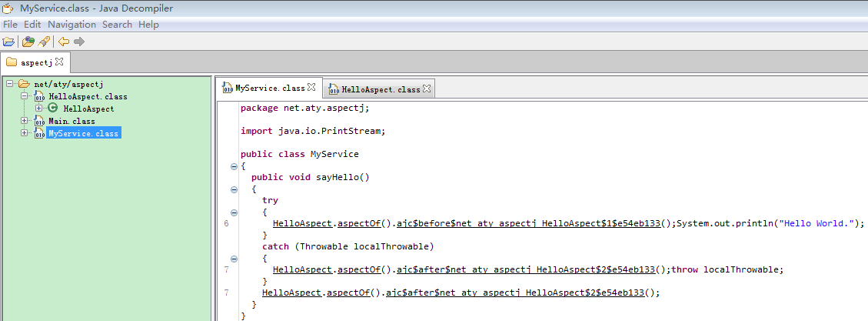The height and width of the screenshot is (321, 868).
Task: Open the Navigation menu
Action: [72, 25]
